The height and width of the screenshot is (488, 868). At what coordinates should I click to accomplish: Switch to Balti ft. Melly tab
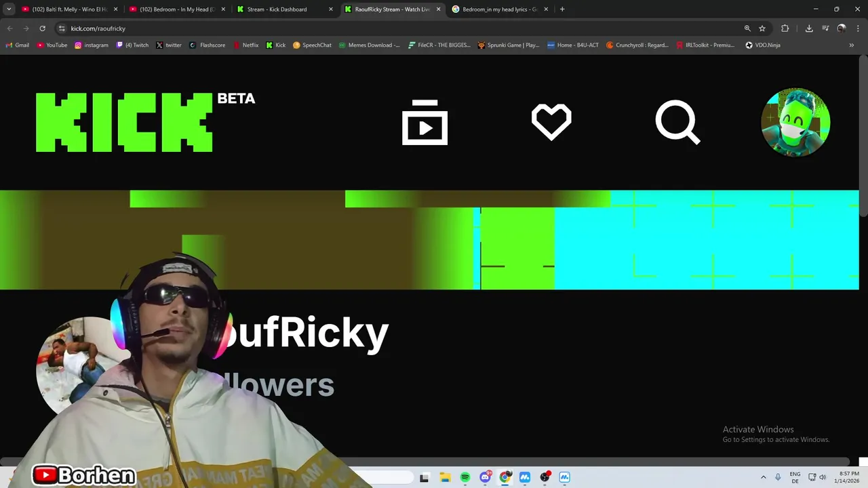coord(71,9)
